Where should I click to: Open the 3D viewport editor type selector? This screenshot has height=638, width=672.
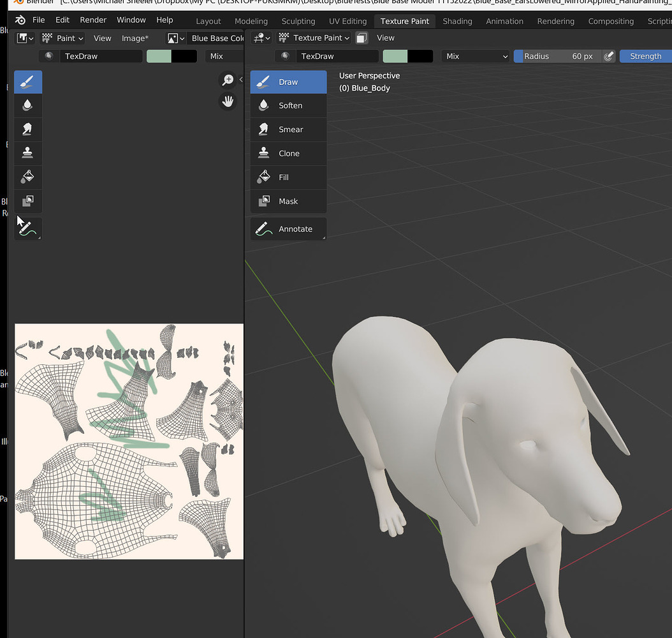(261, 38)
